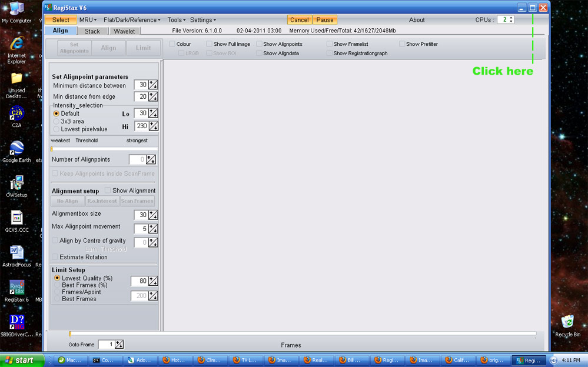Toggle Show Alignpoints checkbox
This screenshot has height=367, width=588.
click(259, 44)
